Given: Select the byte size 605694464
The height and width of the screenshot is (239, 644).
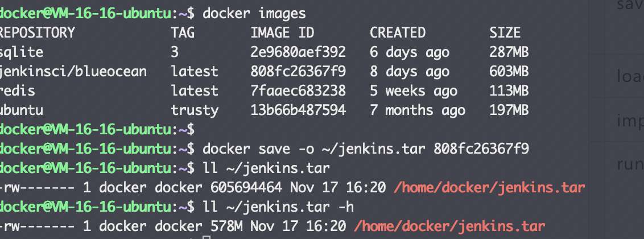Looking at the screenshot, I should 246,188.
